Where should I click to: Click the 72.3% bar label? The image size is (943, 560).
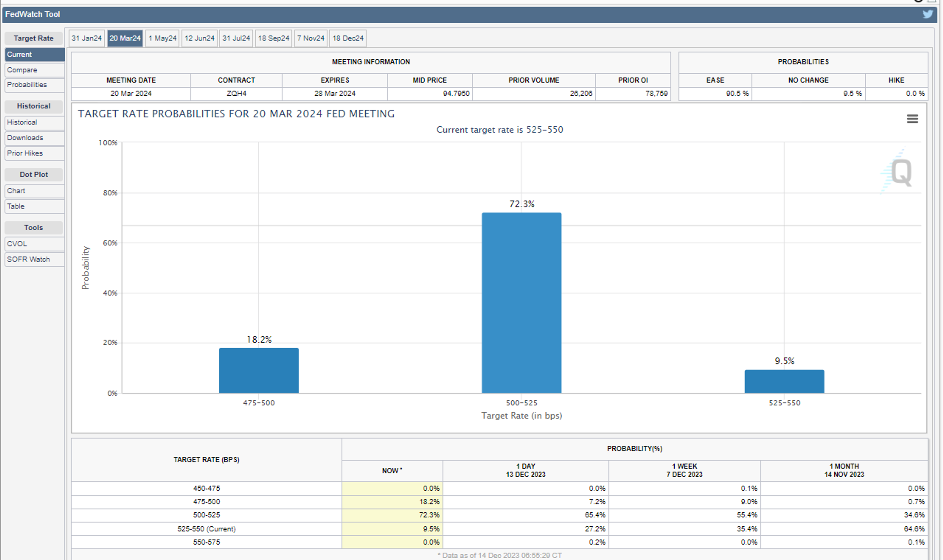[x=522, y=204]
